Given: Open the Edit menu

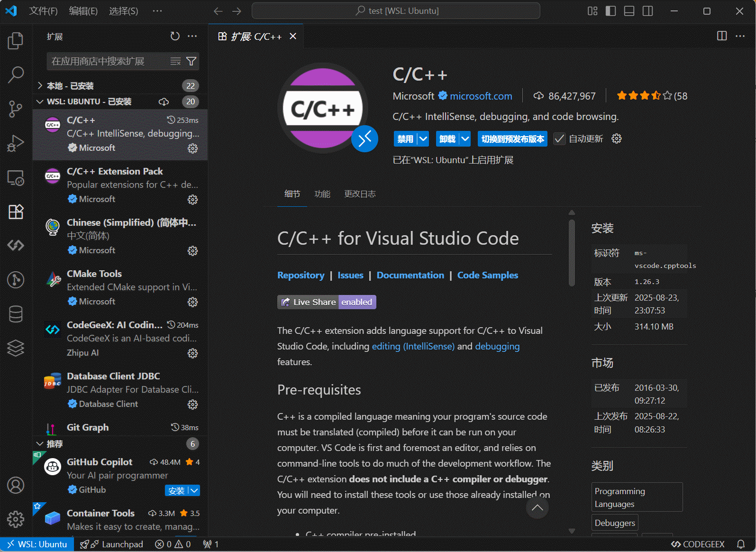Looking at the screenshot, I should [x=83, y=11].
